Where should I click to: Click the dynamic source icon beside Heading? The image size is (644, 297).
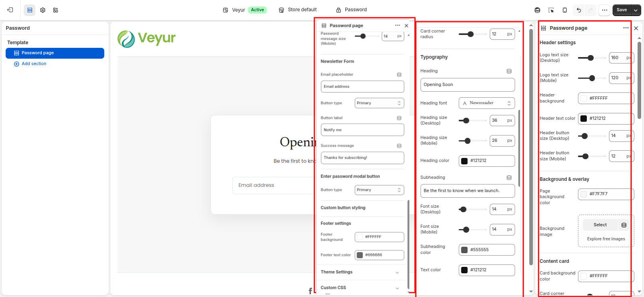509,71
